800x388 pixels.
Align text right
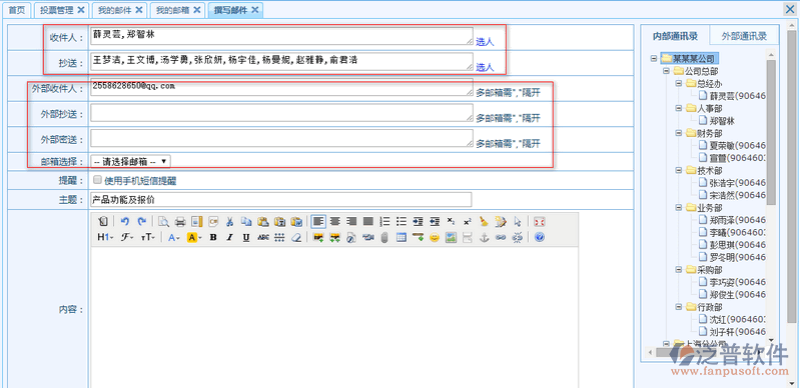[x=351, y=221]
